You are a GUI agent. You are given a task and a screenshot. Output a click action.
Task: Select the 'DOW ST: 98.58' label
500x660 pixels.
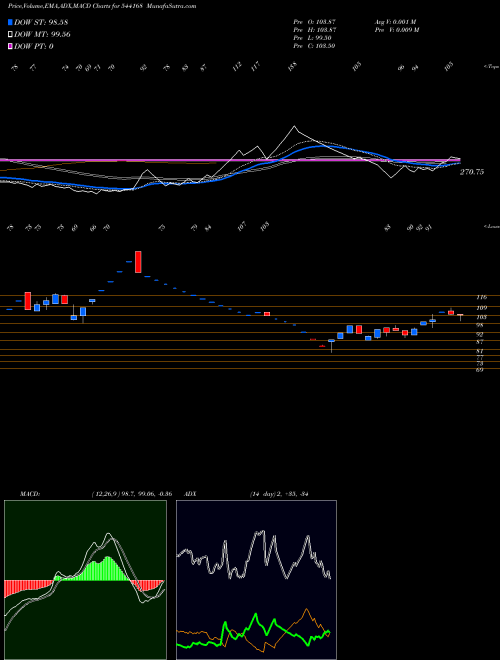[41, 22]
